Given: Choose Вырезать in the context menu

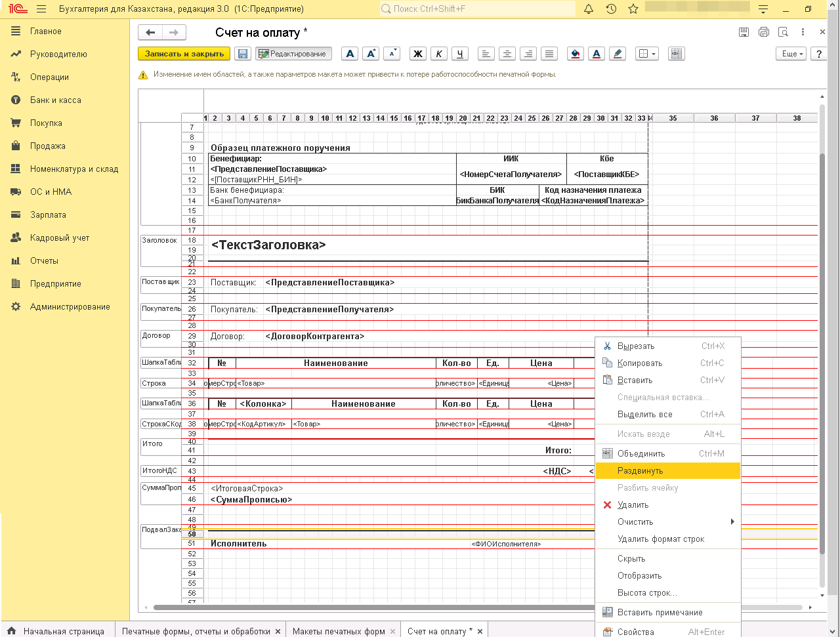Looking at the screenshot, I should (668, 346).
